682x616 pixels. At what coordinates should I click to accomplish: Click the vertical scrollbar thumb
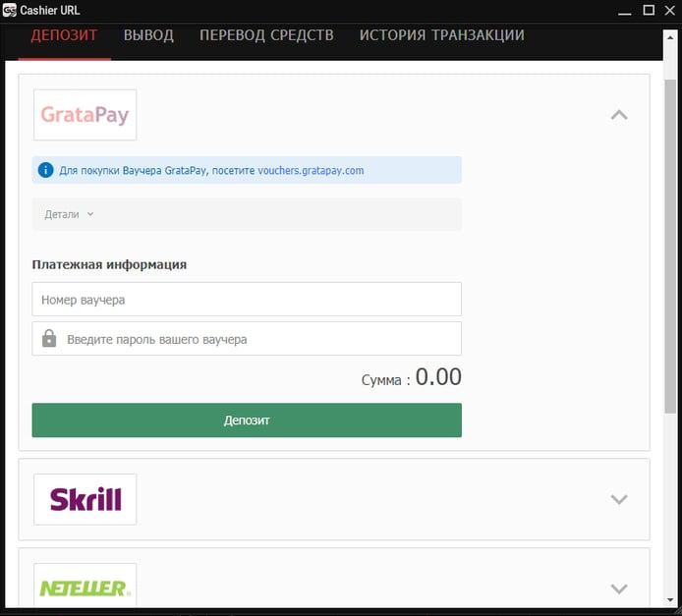tap(670, 246)
